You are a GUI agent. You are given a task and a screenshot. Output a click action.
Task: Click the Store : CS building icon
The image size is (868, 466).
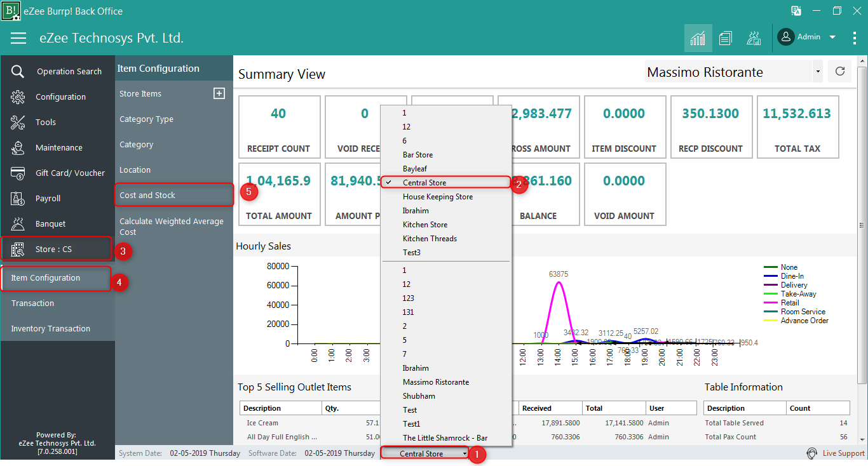18,250
